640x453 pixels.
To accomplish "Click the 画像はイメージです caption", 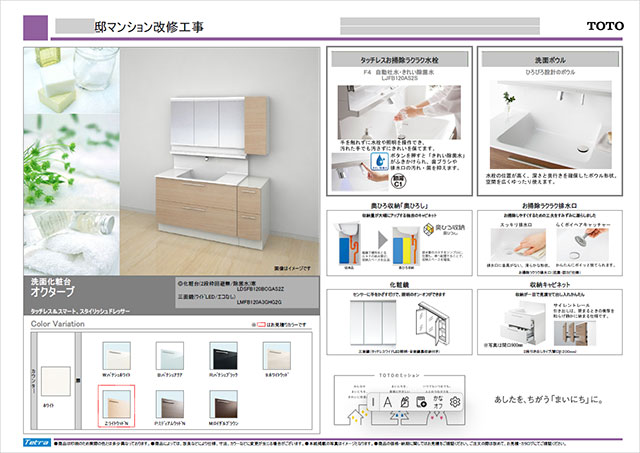I will click(292, 268).
